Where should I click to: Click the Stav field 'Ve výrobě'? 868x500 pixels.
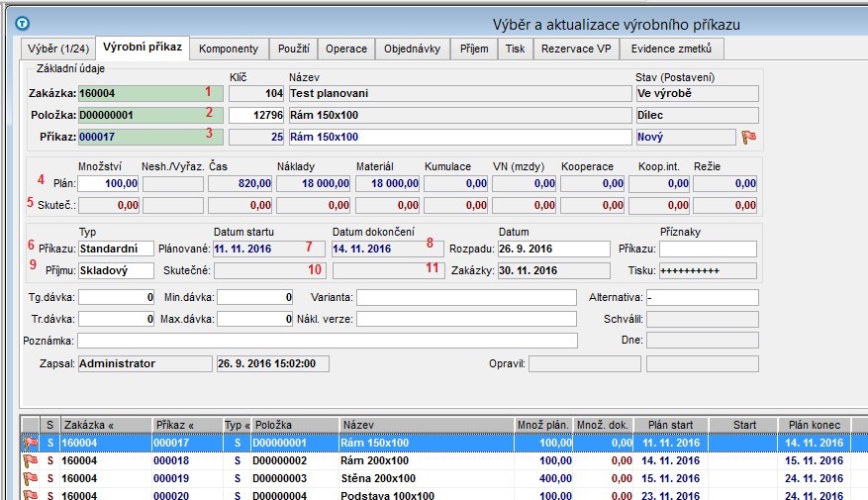(697, 94)
